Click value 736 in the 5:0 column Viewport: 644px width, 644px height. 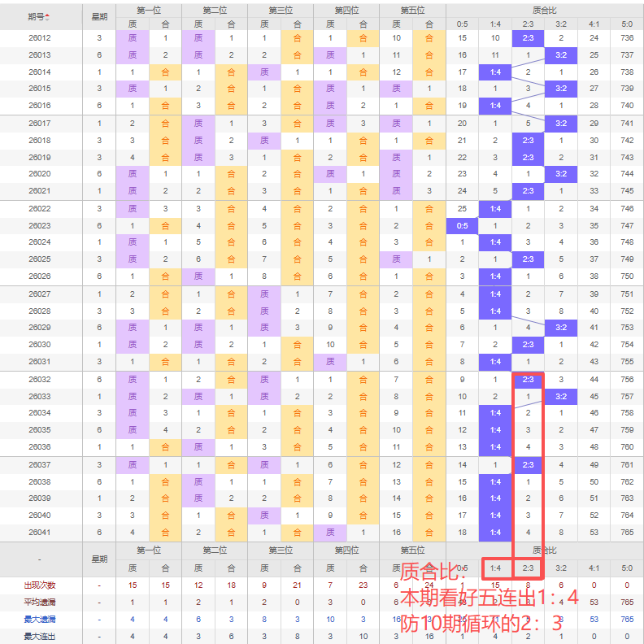(x=627, y=38)
